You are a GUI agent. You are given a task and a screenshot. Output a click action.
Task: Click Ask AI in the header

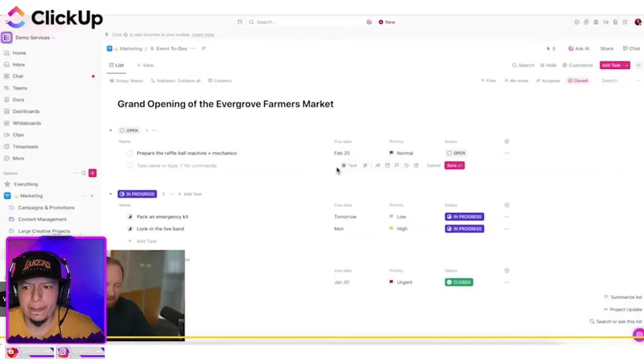pyautogui.click(x=579, y=49)
